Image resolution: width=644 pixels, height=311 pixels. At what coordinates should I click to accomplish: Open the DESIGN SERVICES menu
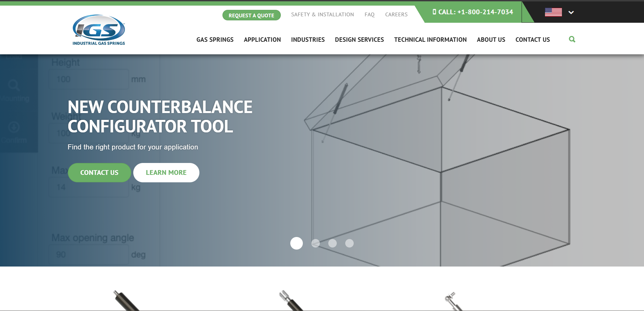(359, 40)
